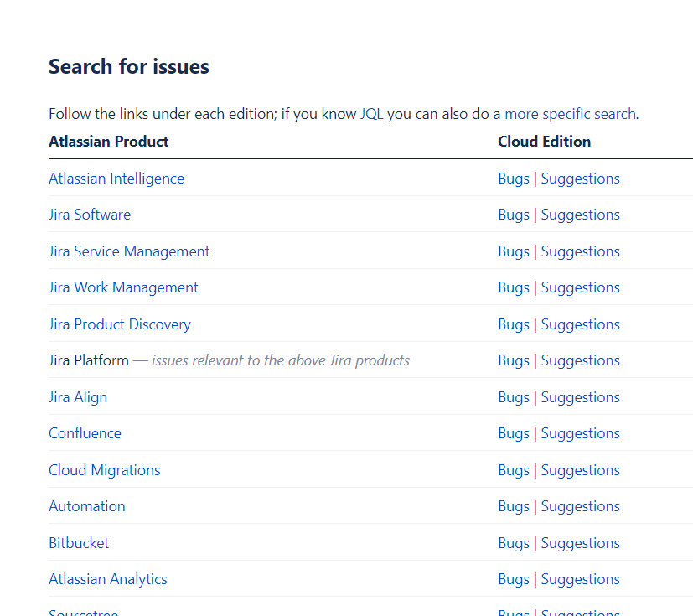
Task: Click the 'Cloud Edition' column header
Action: (x=545, y=142)
